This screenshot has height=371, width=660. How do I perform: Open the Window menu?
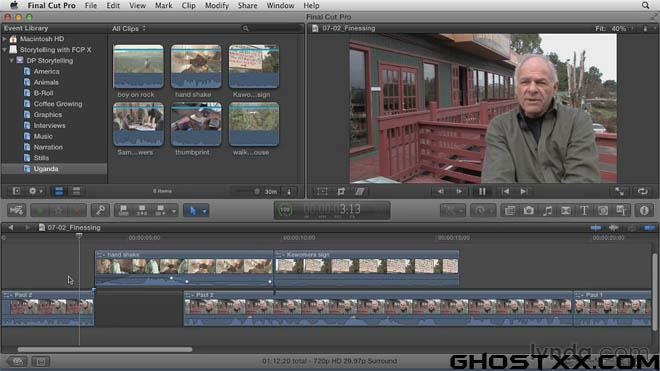pyautogui.click(x=280, y=5)
